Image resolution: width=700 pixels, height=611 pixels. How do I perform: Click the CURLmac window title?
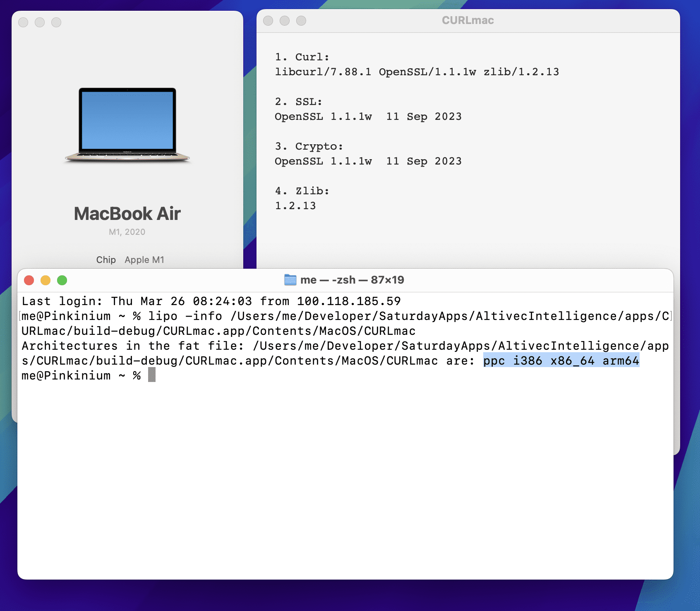pos(467,21)
